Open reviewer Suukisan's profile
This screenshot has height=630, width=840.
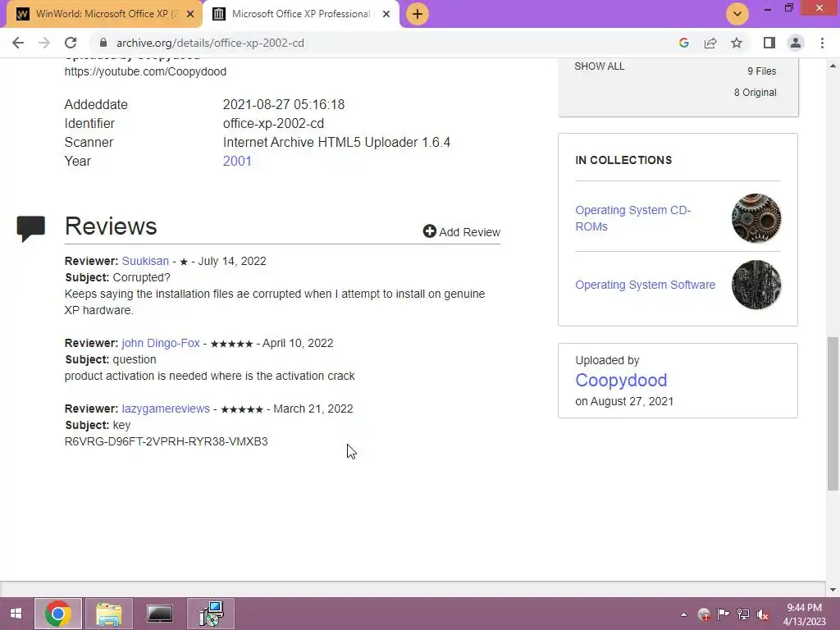(x=145, y=261)
